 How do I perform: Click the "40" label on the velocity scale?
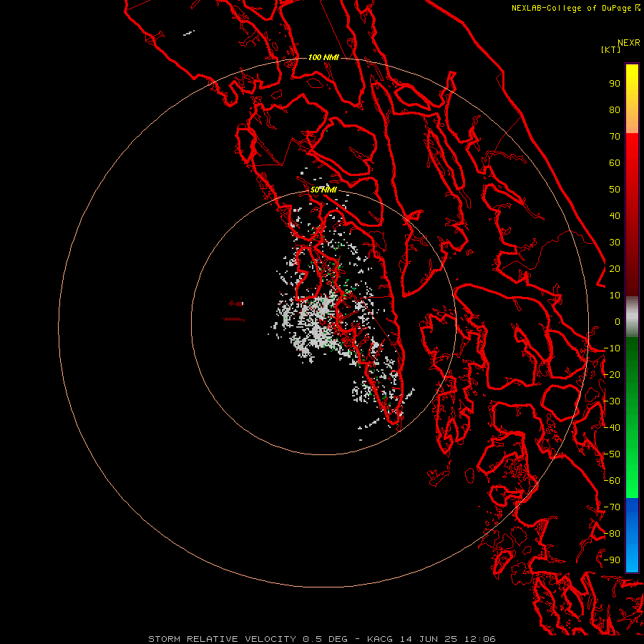(615, 216)
